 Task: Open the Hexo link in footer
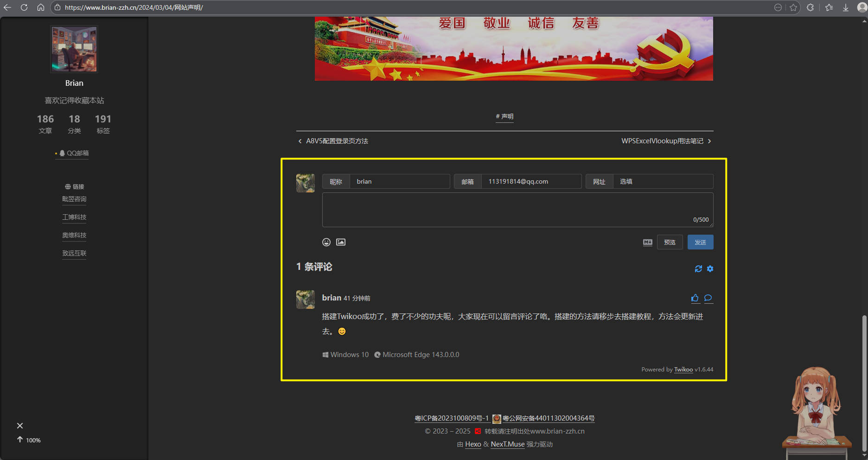pyautogui.click(x=473, y=444)
